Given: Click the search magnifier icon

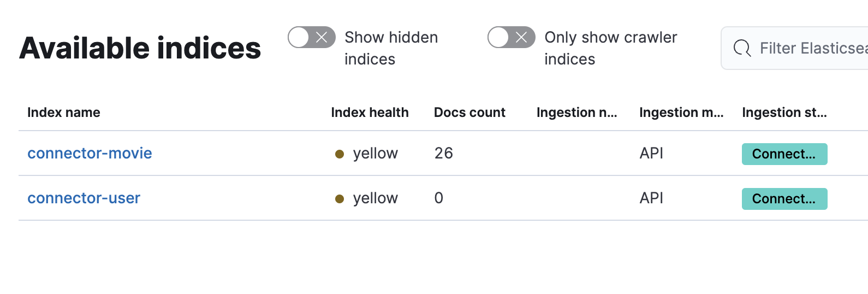Looking at the screenshot, I should [x=742, y=48].
